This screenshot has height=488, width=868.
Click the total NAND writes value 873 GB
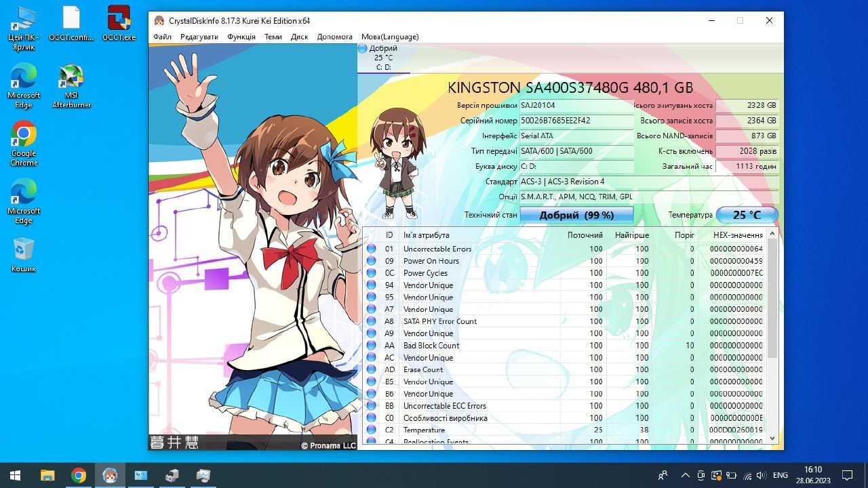[747, 136]
